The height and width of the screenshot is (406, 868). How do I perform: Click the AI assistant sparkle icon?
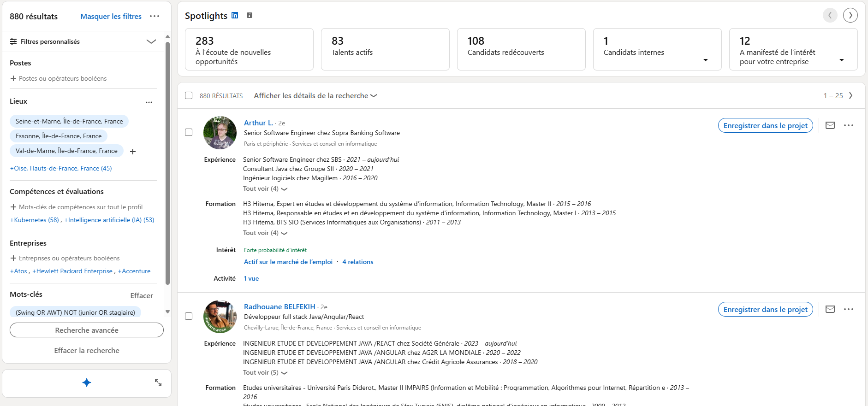[87, 382]
